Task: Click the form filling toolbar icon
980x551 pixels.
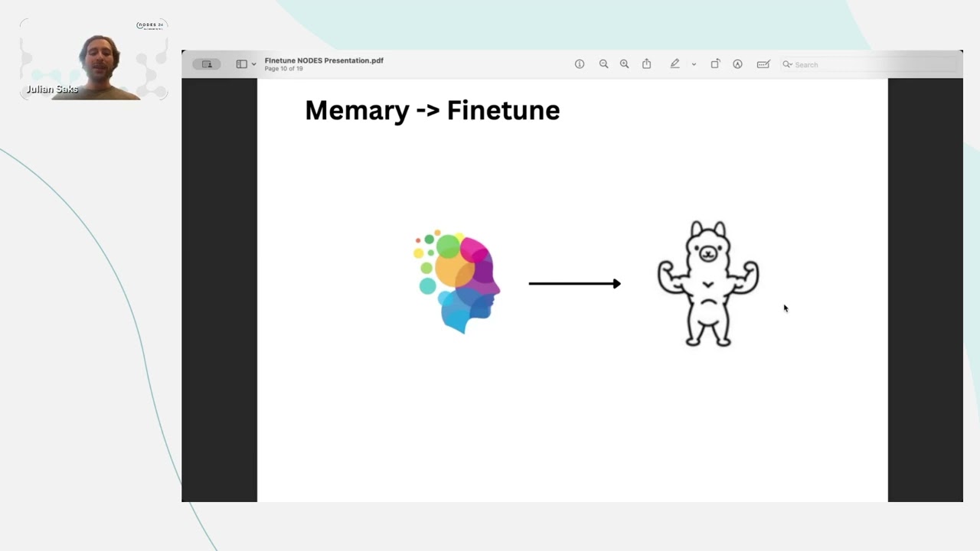Action: 763,64
